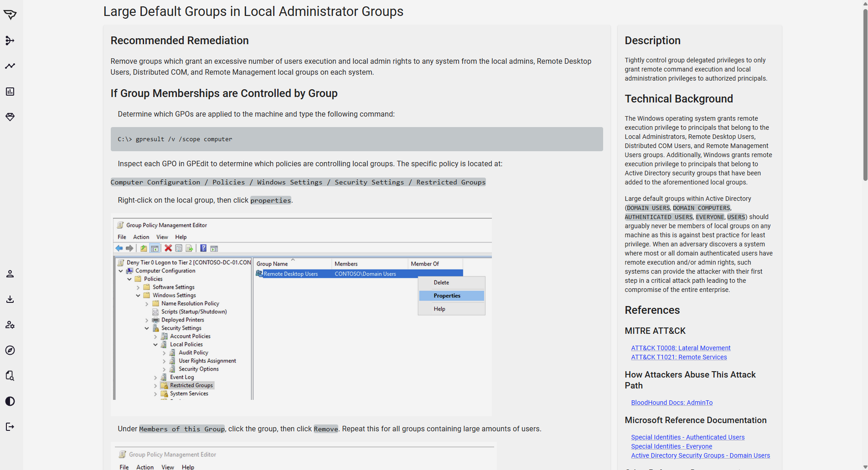Viewport: 868px width, 470px height.
Task: Open the document search magnifier sidebar icon
Action: 10,376
